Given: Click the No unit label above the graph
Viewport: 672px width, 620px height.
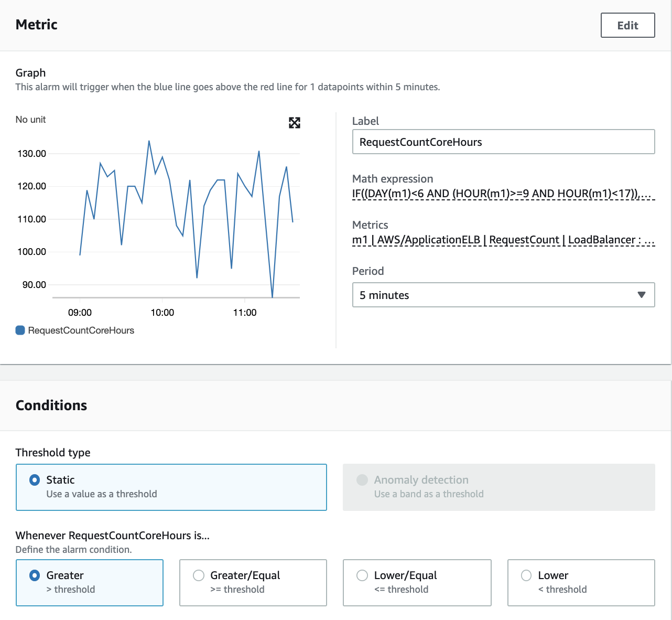Looking at the screenshot, I should (x=29, y=120).
